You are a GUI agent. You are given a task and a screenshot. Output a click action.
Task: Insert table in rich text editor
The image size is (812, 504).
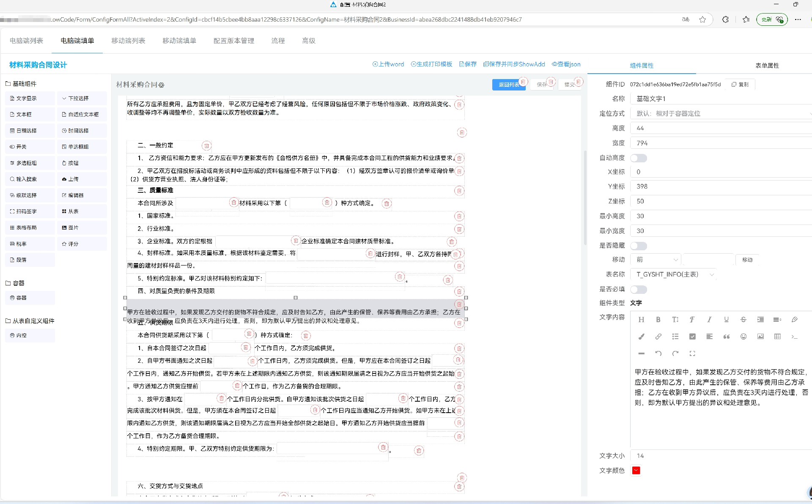pos(777,337)
